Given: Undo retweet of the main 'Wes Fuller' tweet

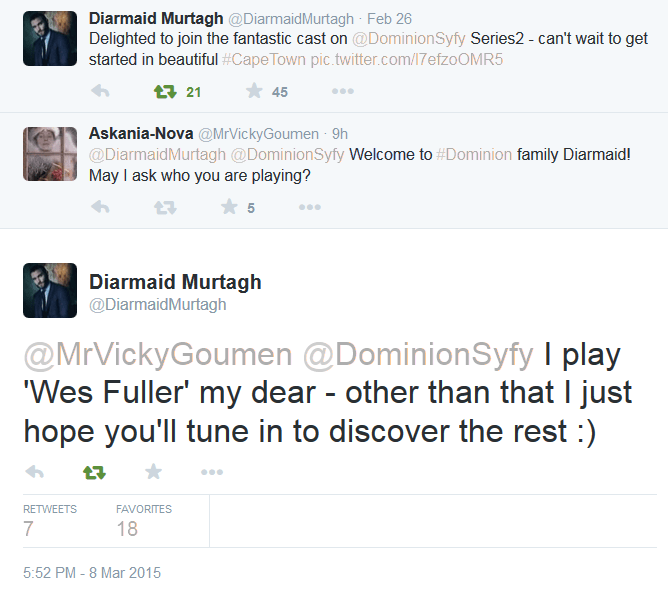Looking at the screenshot, I should coord(94,471).
